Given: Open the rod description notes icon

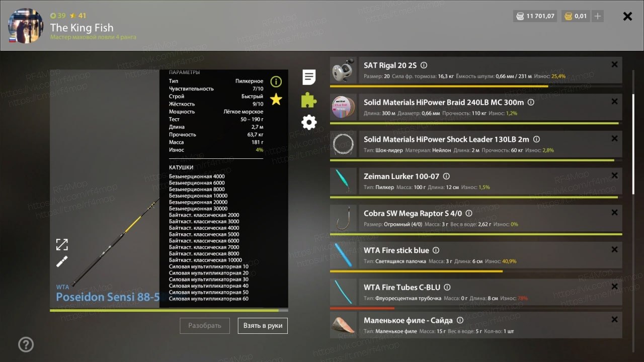Looking at the screenshot, I should (x=309, y=77).
